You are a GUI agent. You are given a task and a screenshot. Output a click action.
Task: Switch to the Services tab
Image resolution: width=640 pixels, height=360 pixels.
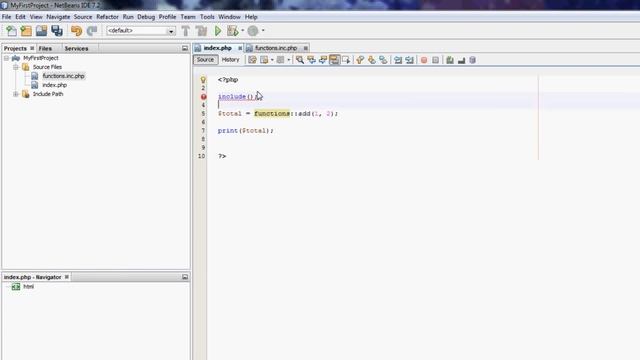coord(76,48)
